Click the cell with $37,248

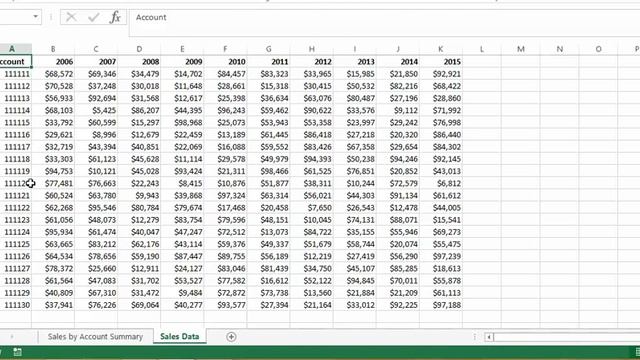click(96, 86)
